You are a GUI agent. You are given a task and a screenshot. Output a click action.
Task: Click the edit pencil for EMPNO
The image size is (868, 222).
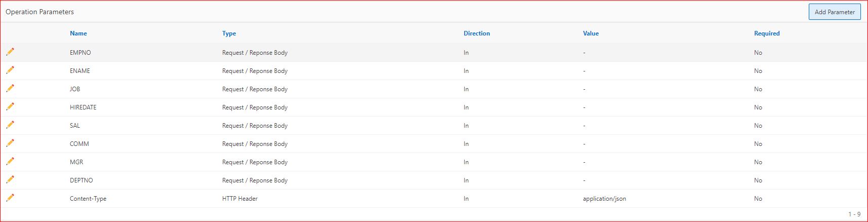10,52
